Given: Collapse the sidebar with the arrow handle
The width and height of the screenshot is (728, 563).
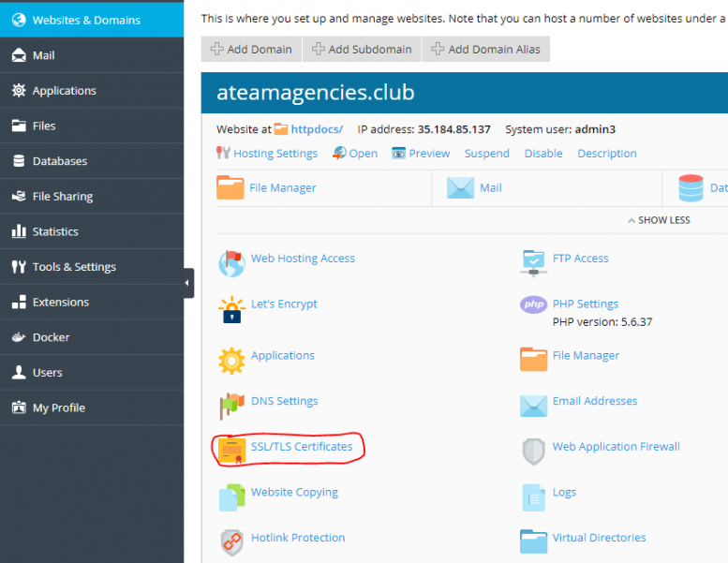Looking at the screenshot, I should (188, 283).
